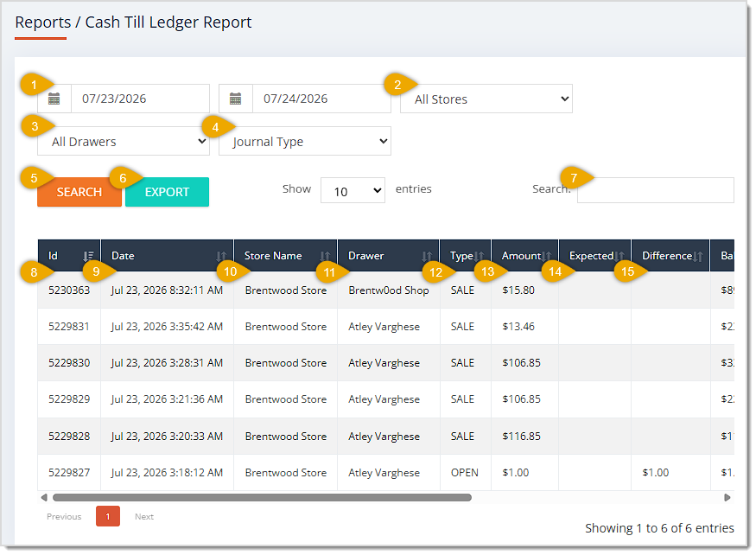The image size is (756, 555).
Task: Click date Jul 23, 2026 3:35:42 AM
Action: tap(167, 327)
